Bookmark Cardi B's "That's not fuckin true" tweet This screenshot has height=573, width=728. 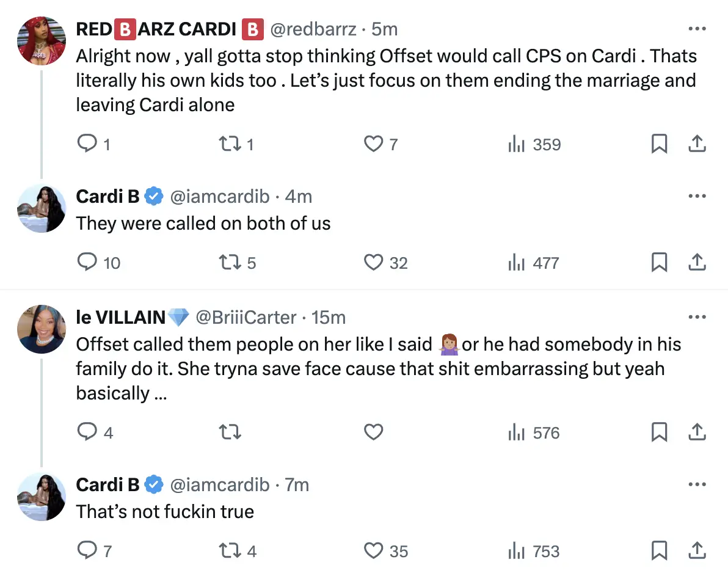659,551
